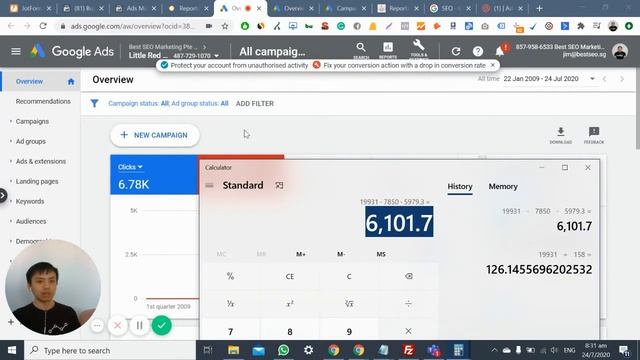The image size is (640, 360).
Task: Click the Download icon on Overview
Action: [x=561, y=135]
